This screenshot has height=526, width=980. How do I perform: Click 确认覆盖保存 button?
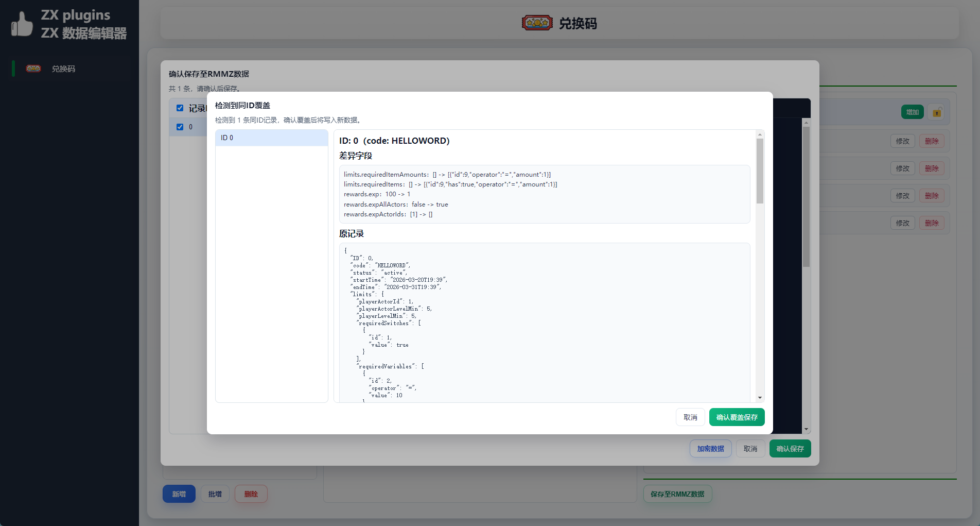click(737, 417)
